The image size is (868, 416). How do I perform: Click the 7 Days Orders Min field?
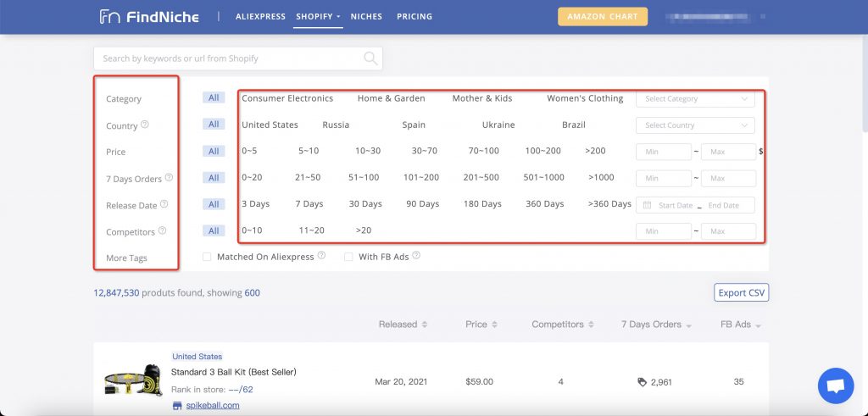[x=664, y=179]
